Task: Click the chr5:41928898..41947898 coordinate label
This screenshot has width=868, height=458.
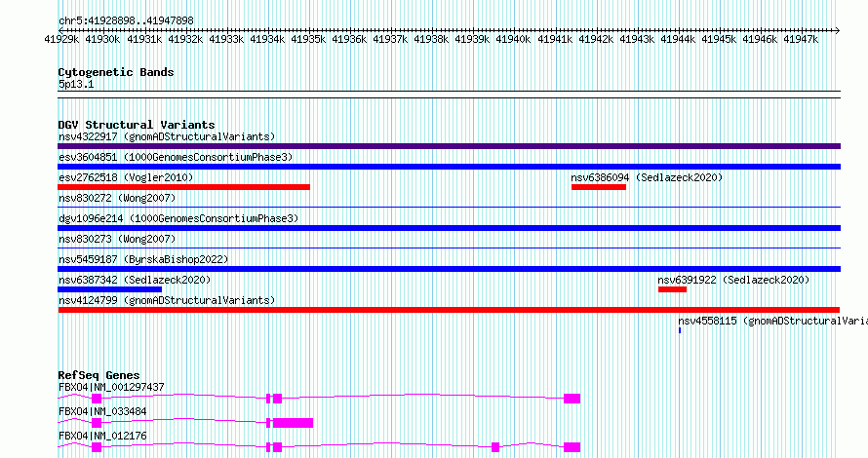Action: [x=126, y=21]
